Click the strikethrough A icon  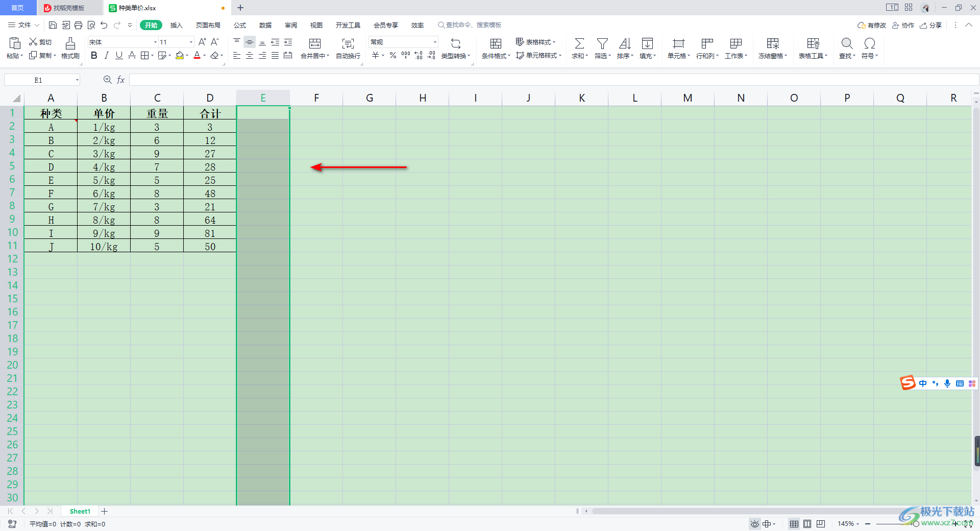(x=132, y=55)
